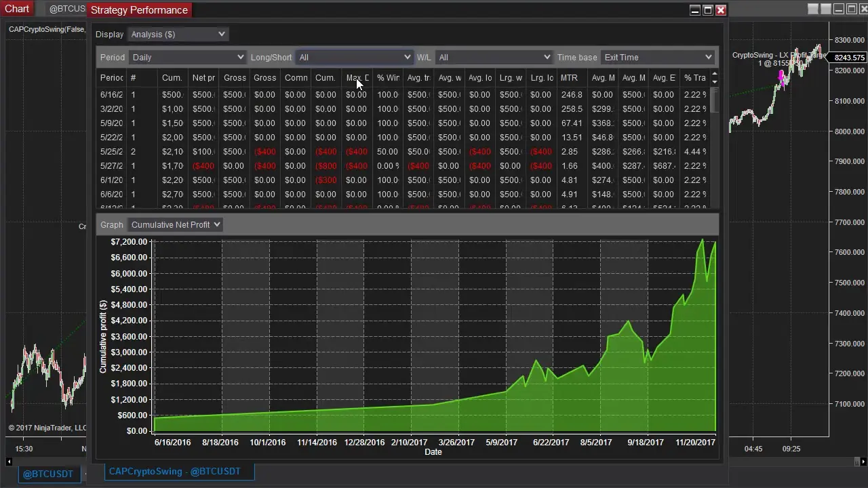868x488 pixels.
Task: Select the 3/2 period row
Action: (x=403, y=109)
